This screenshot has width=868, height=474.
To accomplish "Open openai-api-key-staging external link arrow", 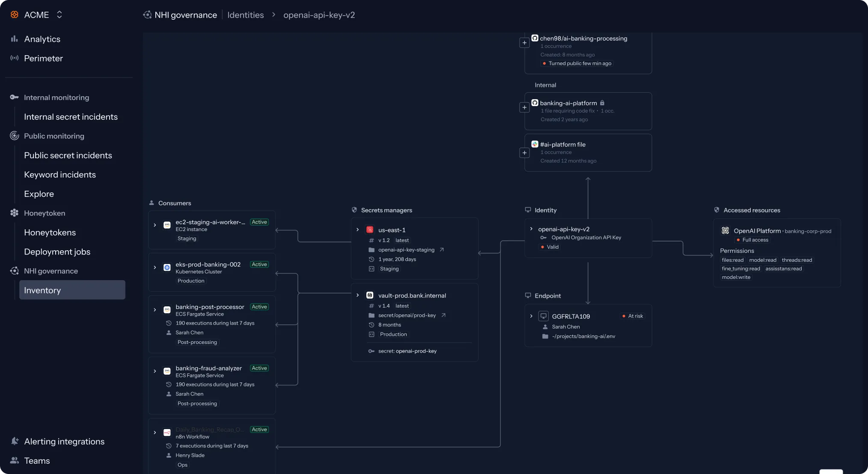I will (x=442, y=250).
